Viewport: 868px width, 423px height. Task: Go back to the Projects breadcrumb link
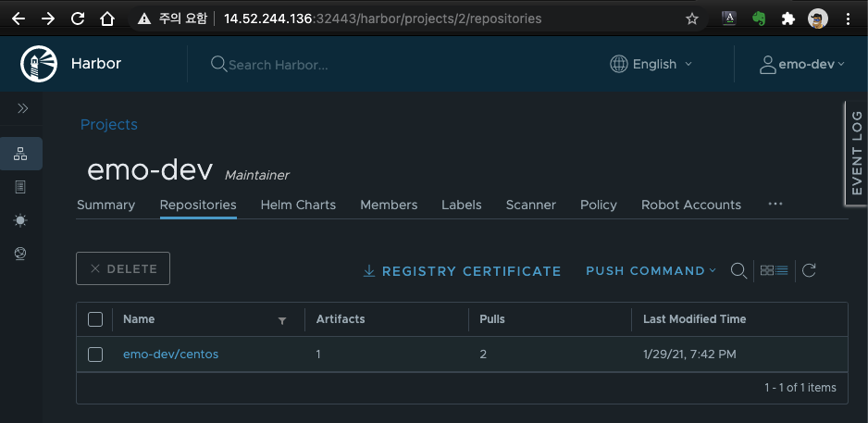pyautogui.click(x=108, y=125)
